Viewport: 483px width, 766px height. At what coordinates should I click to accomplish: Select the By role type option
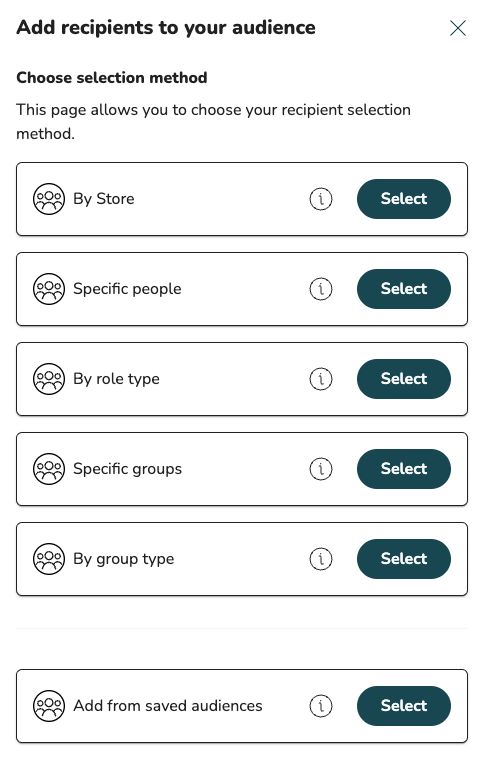[404, 379]
